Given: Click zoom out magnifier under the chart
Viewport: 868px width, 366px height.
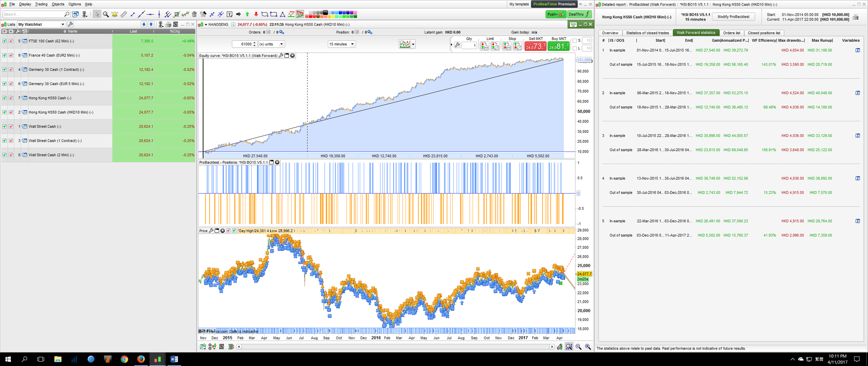Looking at the screenshot, I should (579, 346).
